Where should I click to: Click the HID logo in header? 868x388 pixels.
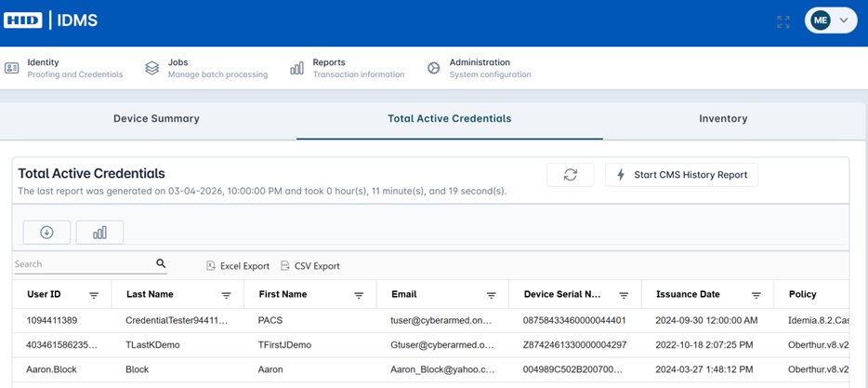pyautogui.click(x=23, y=21)
